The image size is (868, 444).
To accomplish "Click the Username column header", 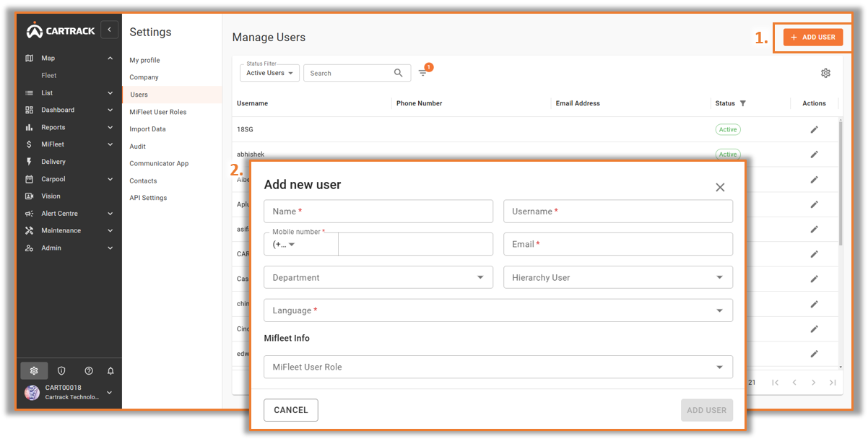I will point(252,103).
